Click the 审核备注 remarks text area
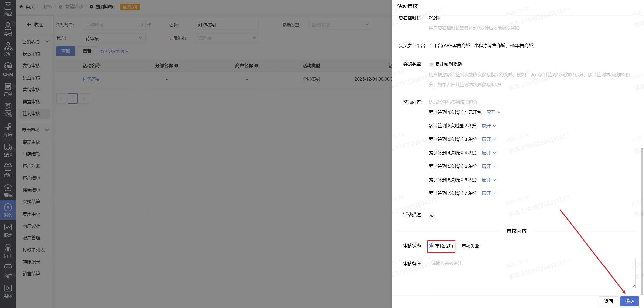The width and height of the screenshot is (644, 308). (x=532, y=273)
